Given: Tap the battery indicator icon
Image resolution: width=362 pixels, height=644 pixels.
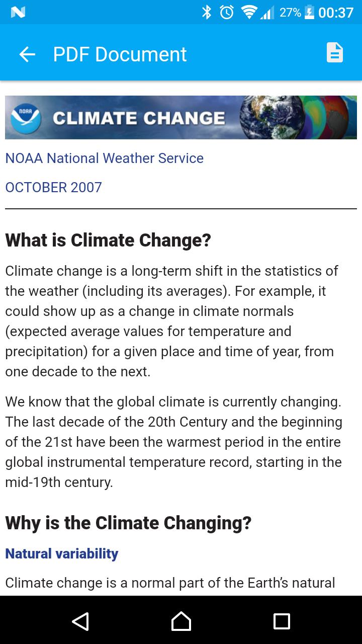Looking at the screenshot, I should point(309,12).
